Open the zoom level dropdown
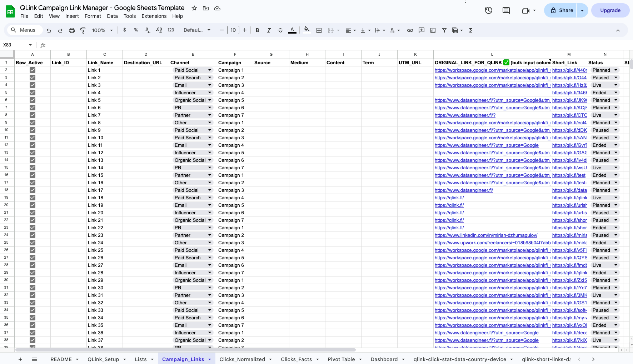 pyautogui.click(x=102, y=30)
